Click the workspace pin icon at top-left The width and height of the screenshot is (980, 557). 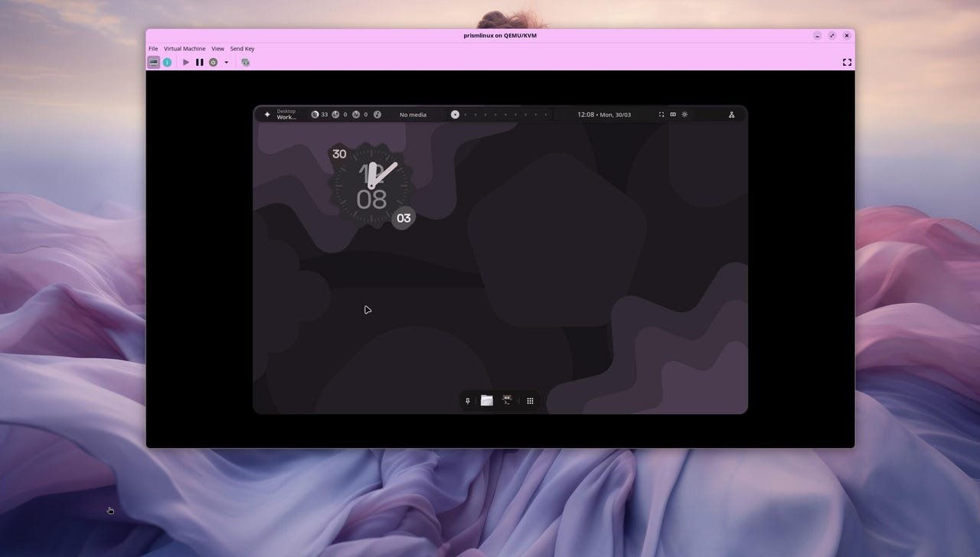click(x=267, y=114)
